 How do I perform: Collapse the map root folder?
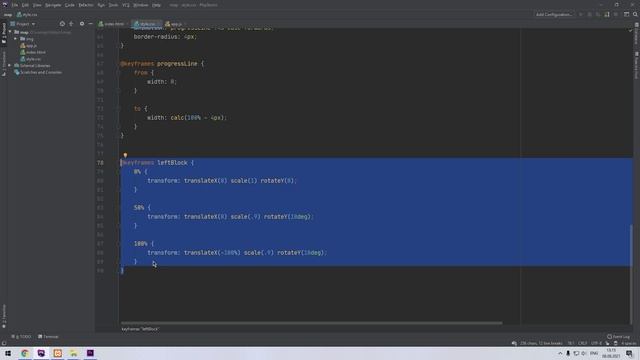click(x=10, y=32)
